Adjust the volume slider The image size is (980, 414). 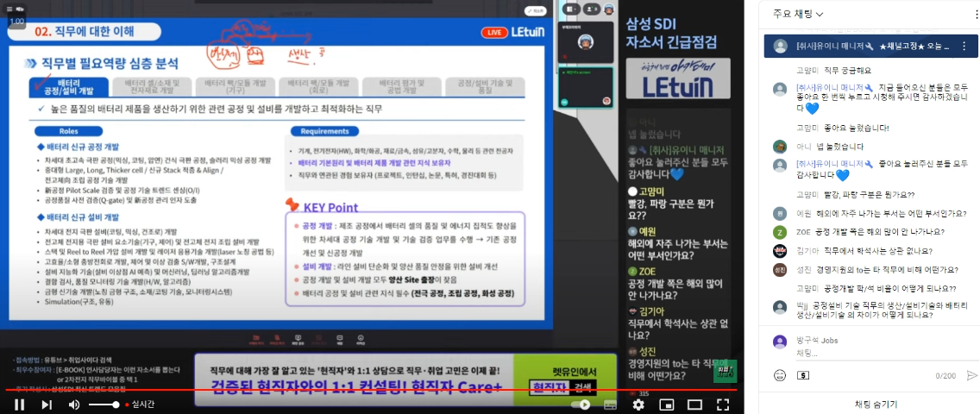[104, 405]
